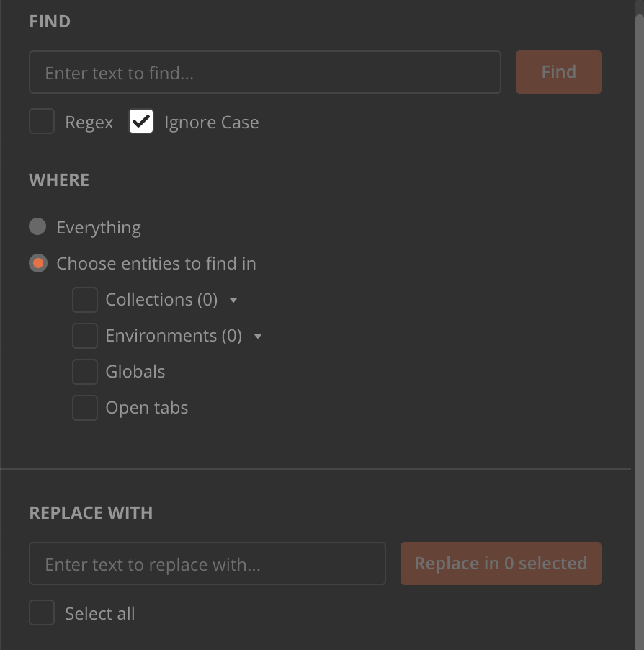Screen dimensions: 644x650
Task: Check the Collections entities checkbox
Action: pos(84,299)
